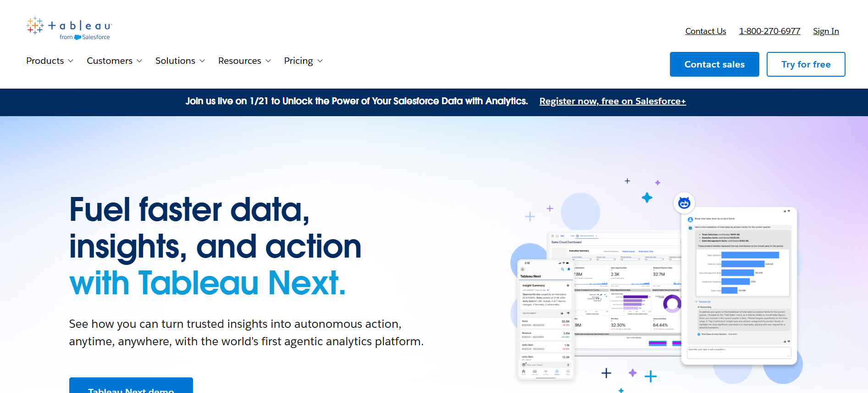Expand the chevron next to Resources
The width and height of the screenshot is (868, 393).
(x=268, y=61)
